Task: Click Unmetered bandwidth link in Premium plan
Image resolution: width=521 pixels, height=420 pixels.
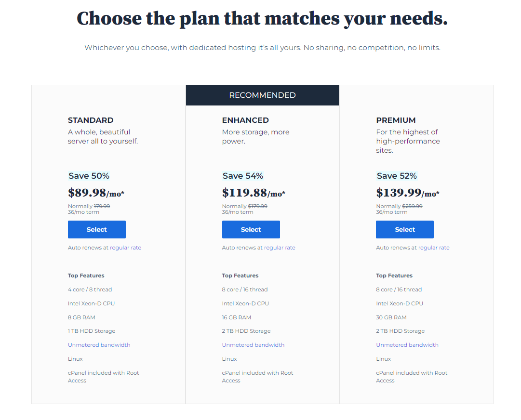Action: tap(407, 345)
